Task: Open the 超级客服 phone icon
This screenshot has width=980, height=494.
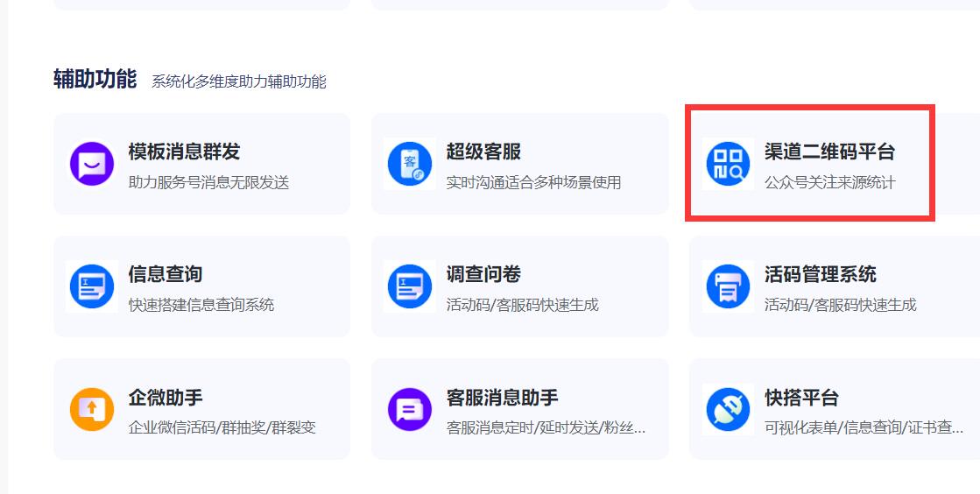Action: (x=410, y=164)
